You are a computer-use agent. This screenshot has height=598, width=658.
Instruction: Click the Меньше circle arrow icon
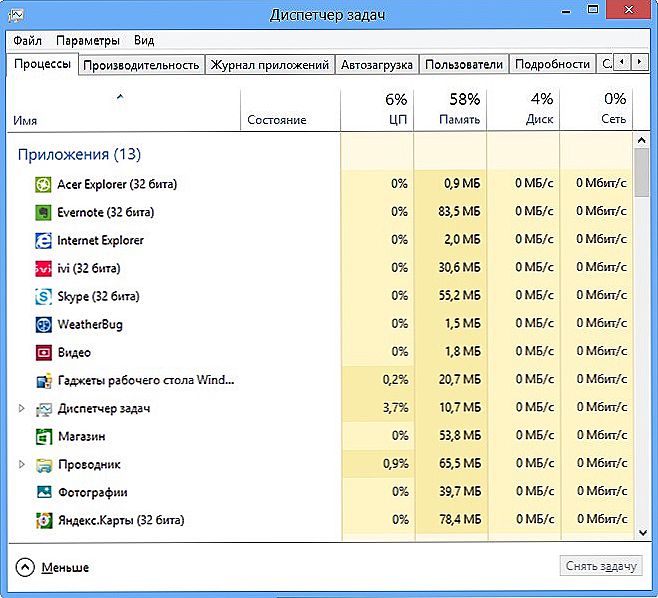pos(25,567)
